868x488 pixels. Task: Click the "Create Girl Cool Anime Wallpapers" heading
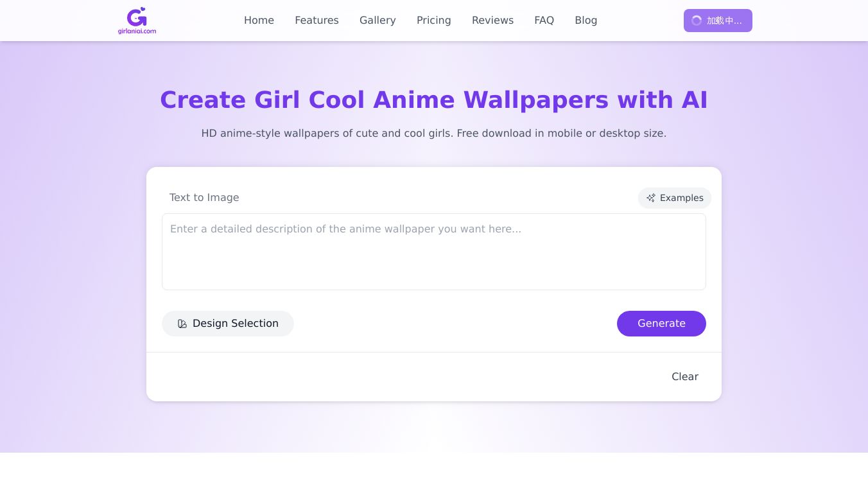click(433, 100)
